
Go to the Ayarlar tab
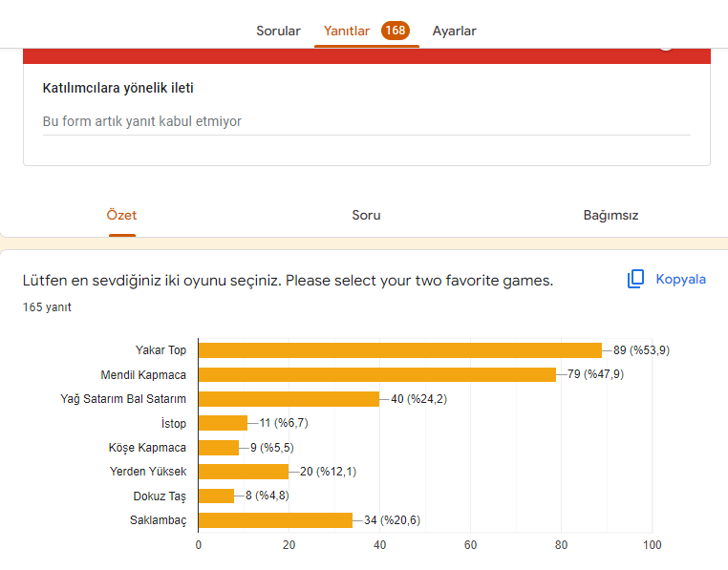click(x=454, y=31)
